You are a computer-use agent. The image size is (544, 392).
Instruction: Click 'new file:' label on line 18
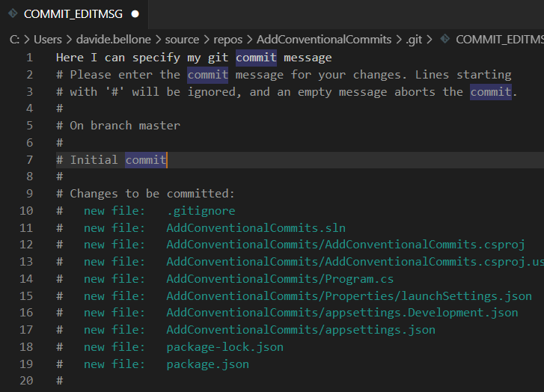(114, 347)
